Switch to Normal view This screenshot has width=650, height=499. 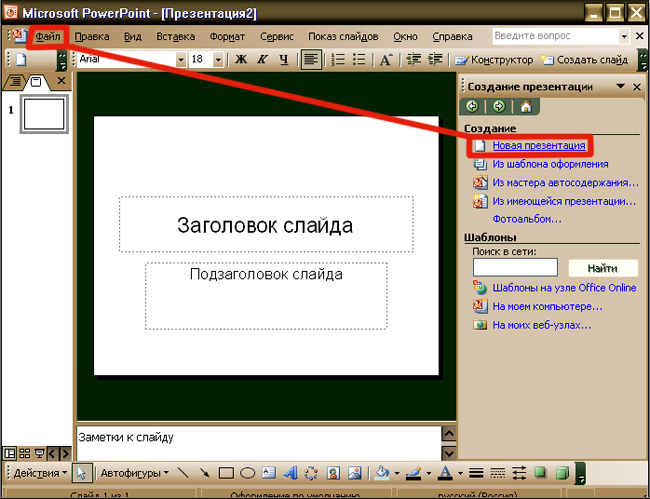point(10,453)
